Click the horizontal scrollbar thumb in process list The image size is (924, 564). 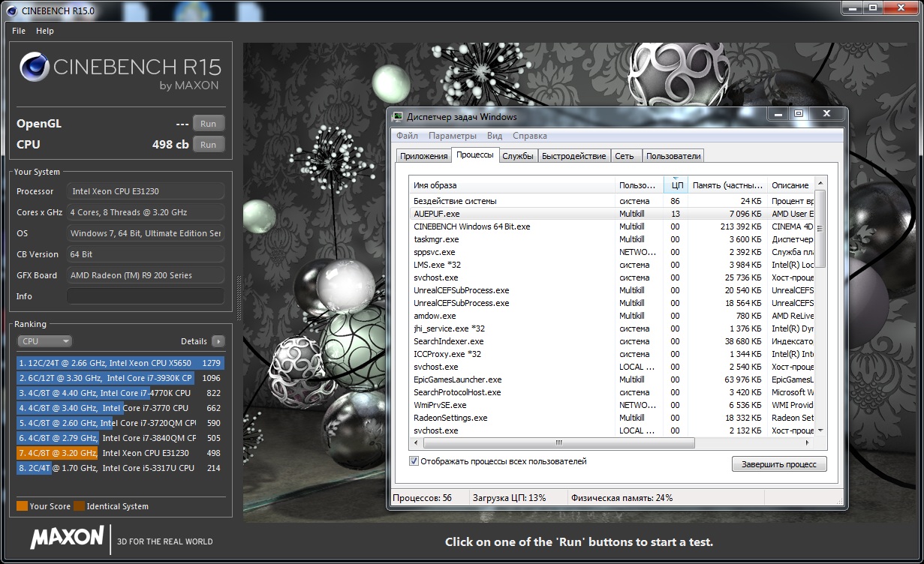coord(558,442)
